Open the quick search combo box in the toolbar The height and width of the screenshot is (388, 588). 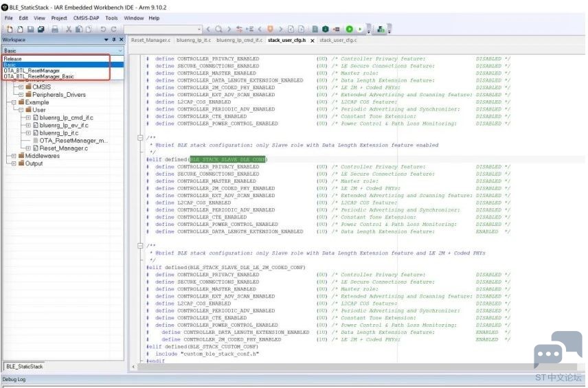[163, 30]
